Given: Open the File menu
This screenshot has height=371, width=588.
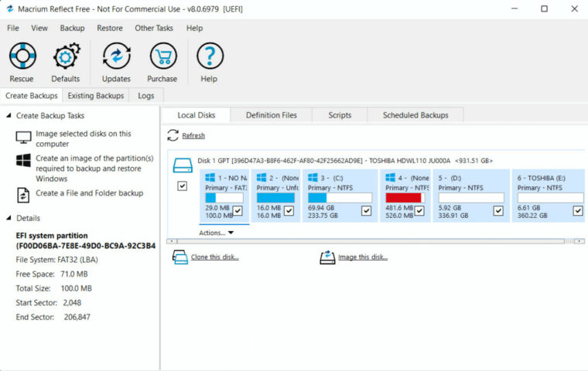Looking at the screenshot, I should (x=12, y=28).
